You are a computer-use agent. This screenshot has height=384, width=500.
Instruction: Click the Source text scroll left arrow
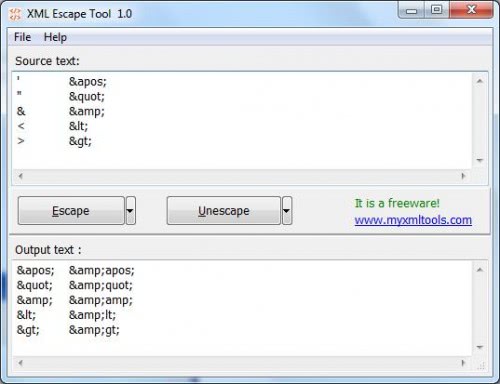20,176
